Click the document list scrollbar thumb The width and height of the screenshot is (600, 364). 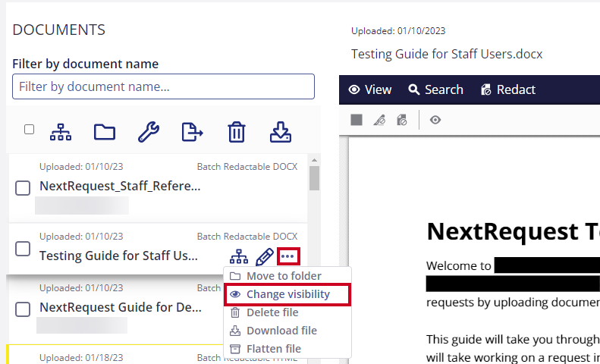point(314,178)
